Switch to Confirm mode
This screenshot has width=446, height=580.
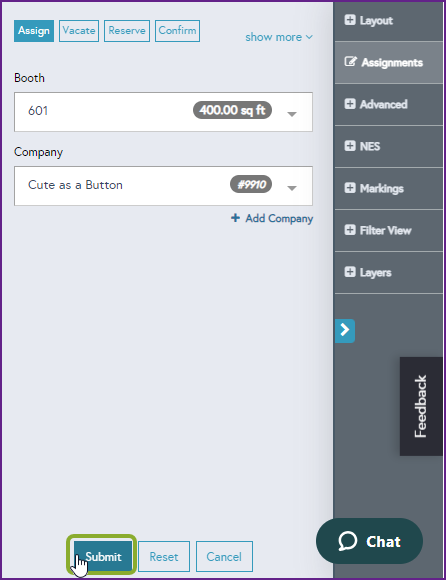click(x=178, y=31)
